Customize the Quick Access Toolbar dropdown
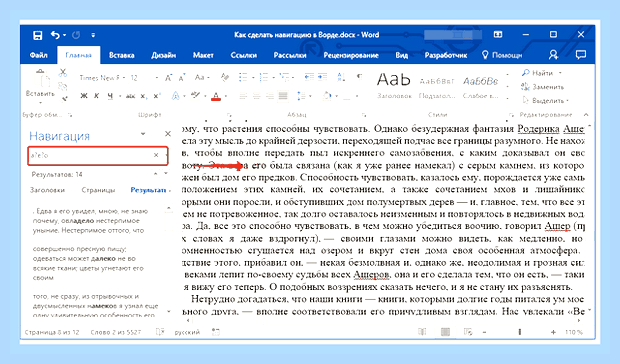 click(x=93, y=35)
